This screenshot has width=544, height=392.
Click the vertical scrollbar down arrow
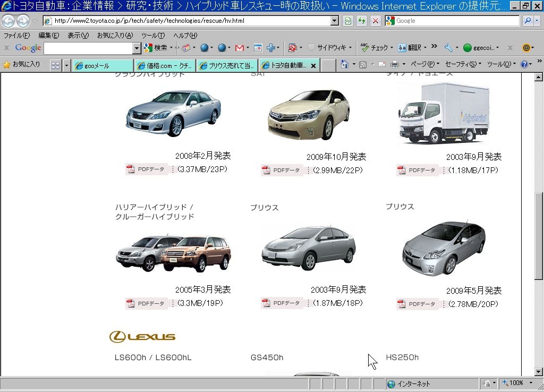pyautogui.click(x=538, y=371)
